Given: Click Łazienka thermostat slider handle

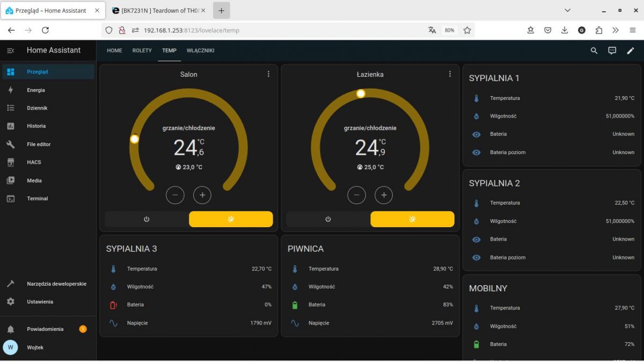Looking at the screenshot, I should click(361, 93).
